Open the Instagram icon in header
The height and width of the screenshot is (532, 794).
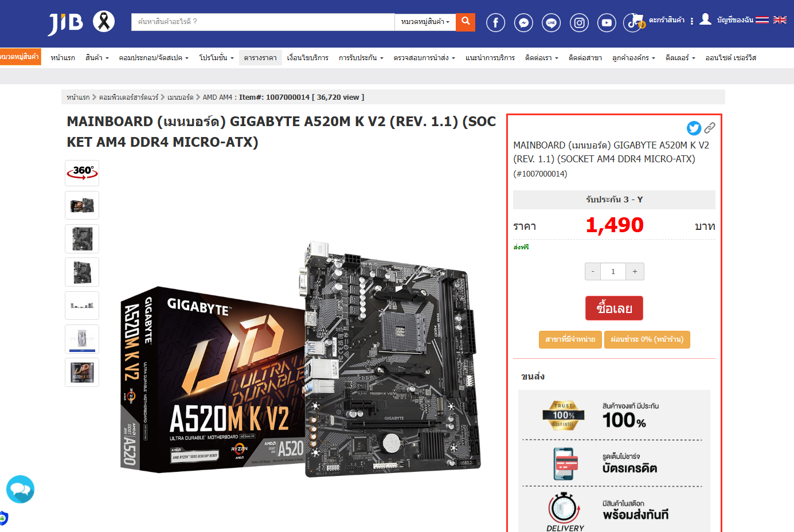click(x=579, y=22)
